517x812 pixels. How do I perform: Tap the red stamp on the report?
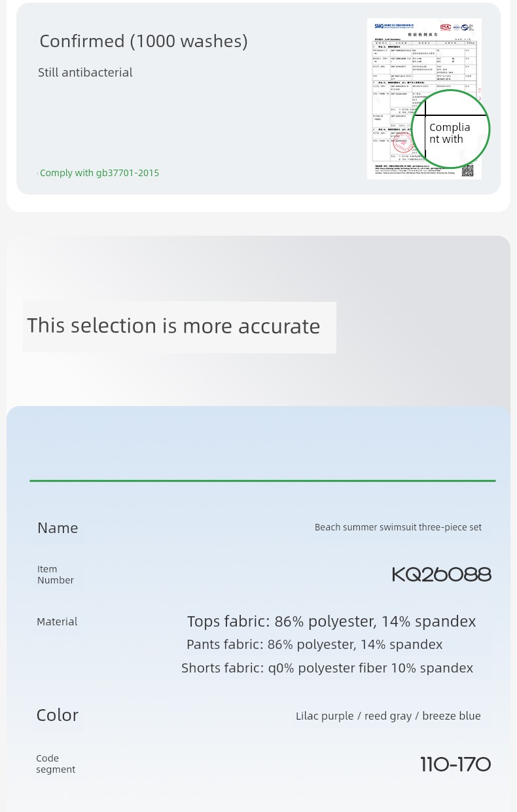tap(402, 142)
